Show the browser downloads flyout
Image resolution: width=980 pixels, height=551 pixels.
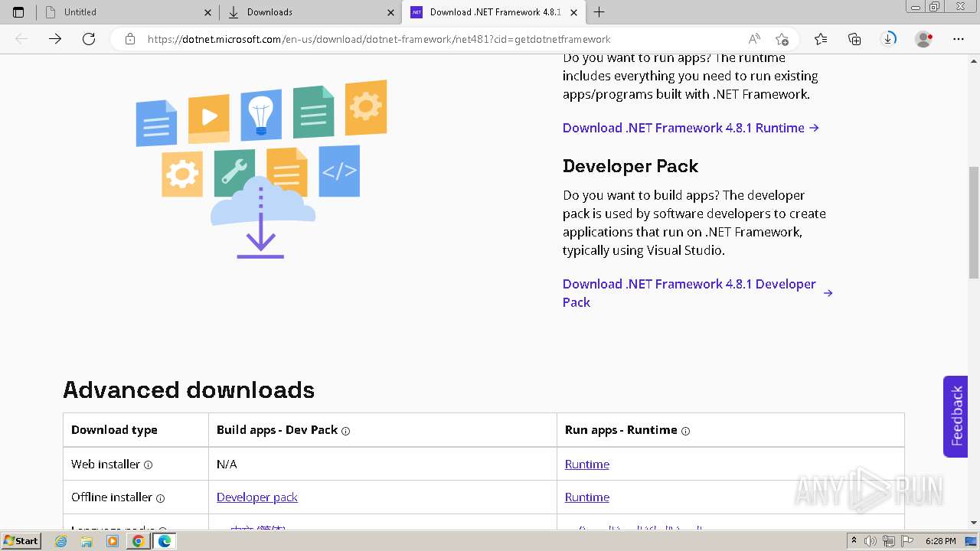[x=888, y=39]
